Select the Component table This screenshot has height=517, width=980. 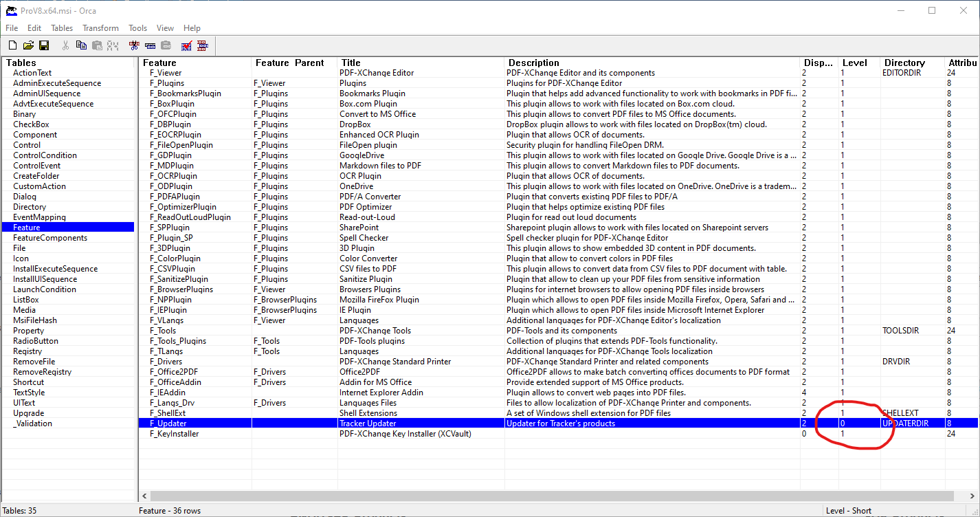(x=35, y=135)
